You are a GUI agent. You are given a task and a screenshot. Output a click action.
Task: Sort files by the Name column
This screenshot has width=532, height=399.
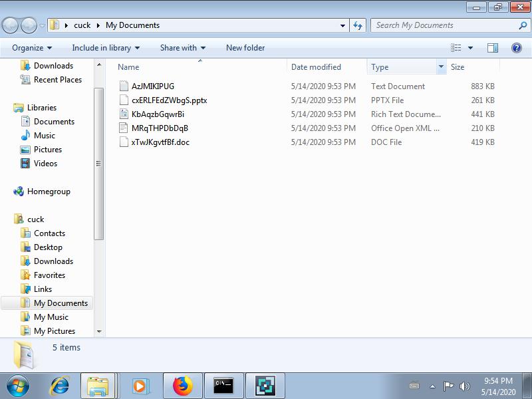[128, 67]
